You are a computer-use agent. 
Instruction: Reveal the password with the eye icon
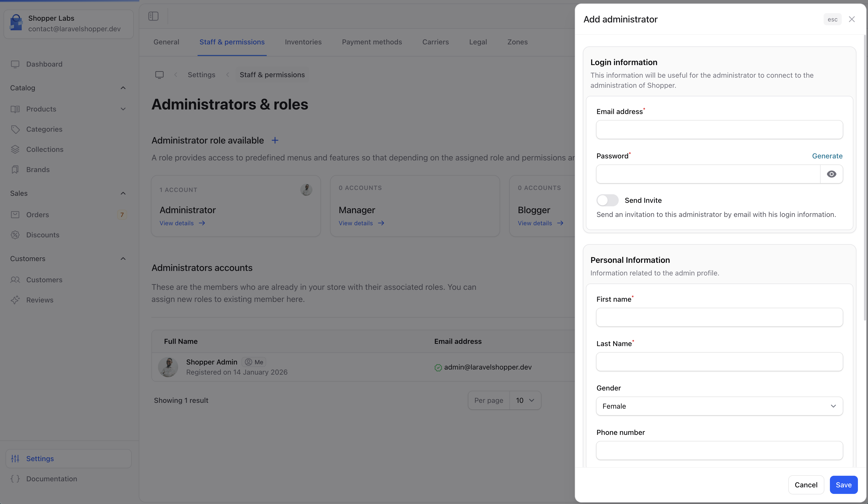click(x=832, y=174)
